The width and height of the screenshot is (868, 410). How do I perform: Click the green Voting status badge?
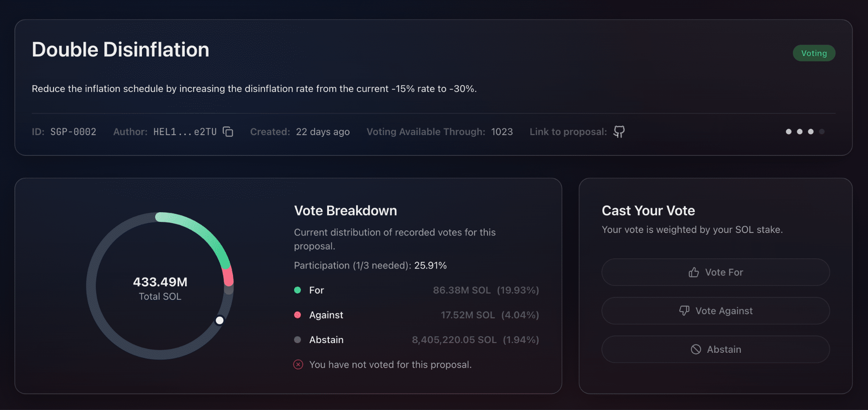[814, 53]
